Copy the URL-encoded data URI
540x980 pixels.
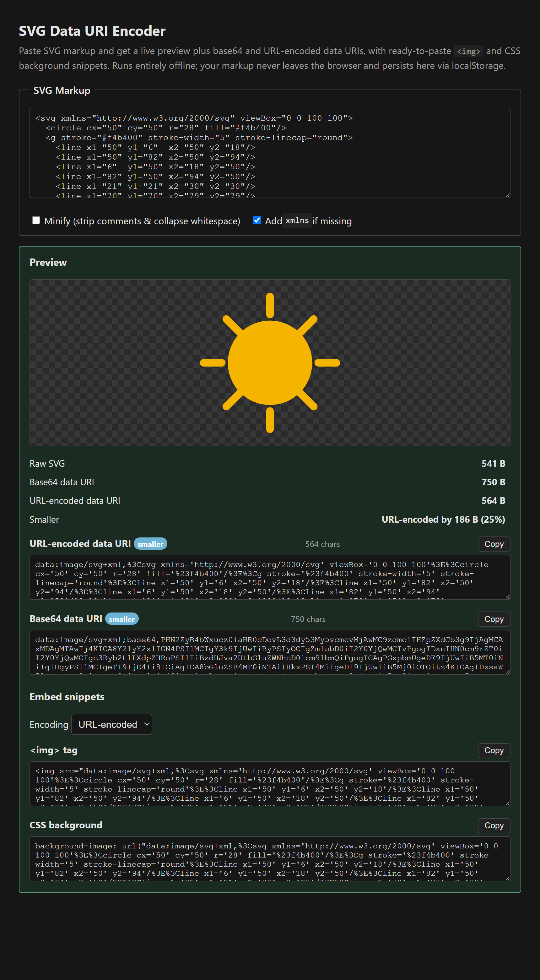click(494, 544)
